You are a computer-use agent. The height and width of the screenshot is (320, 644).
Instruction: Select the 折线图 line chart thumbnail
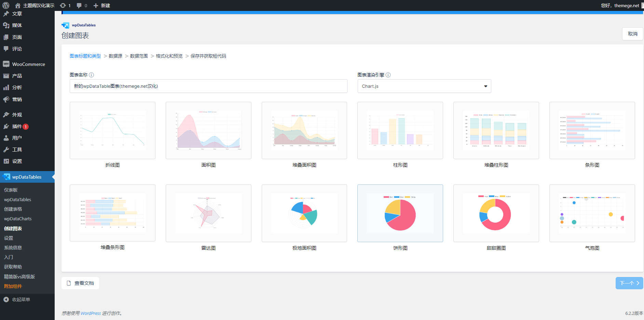click(112, 130)
